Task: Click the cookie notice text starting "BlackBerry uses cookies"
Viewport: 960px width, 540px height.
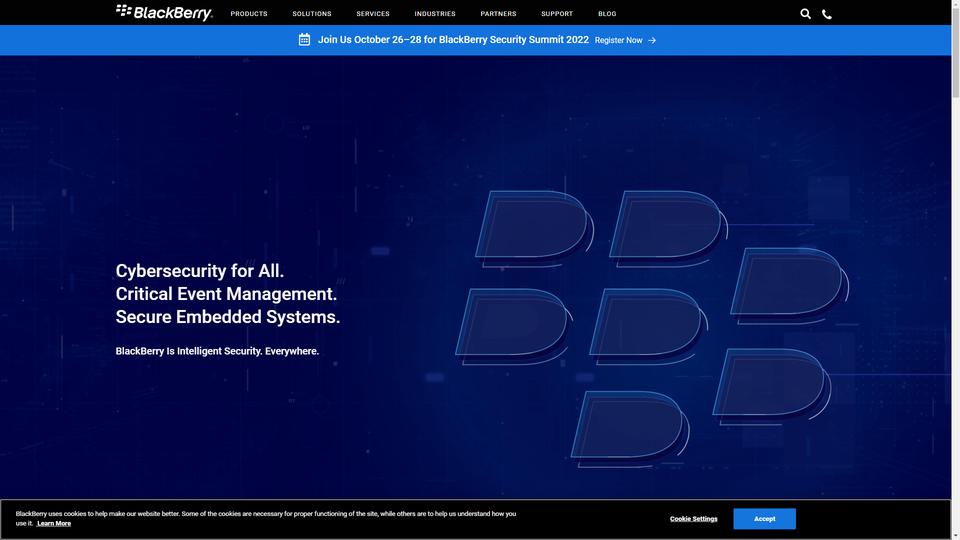Action: pyautogui.click(x=266, y=518)
